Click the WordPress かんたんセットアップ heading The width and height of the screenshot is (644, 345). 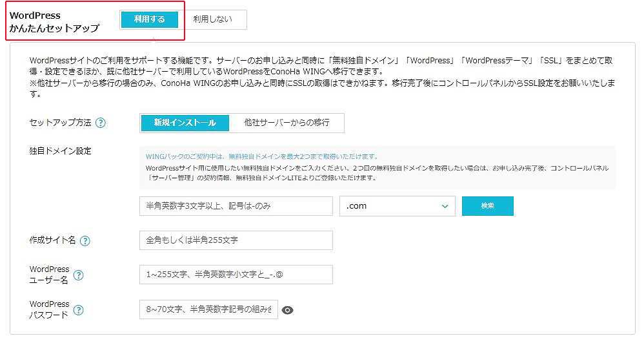(54, 22)
